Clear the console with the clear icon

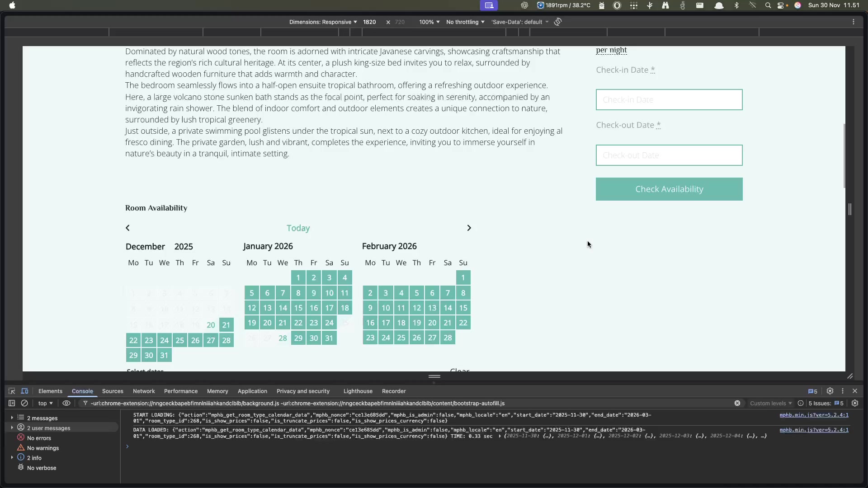24,404
